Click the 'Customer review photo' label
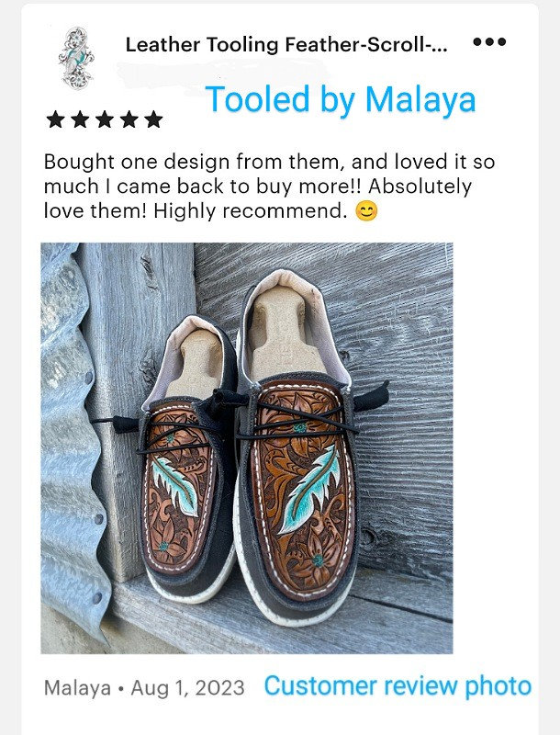 click(x=398, y=686)
